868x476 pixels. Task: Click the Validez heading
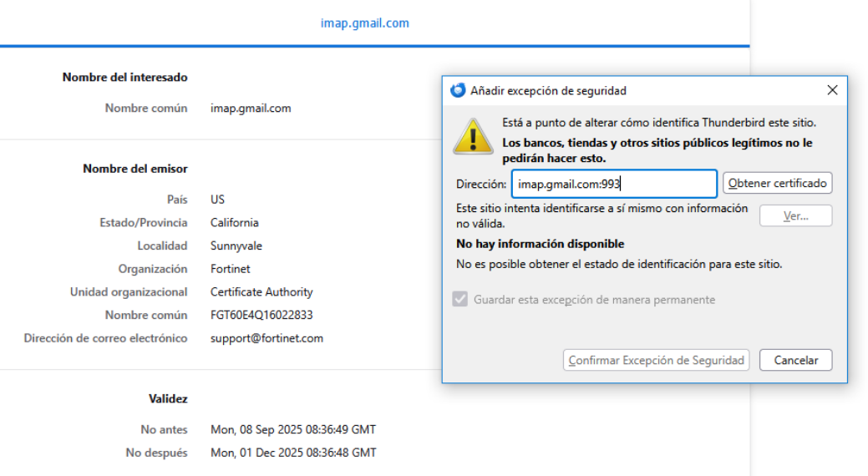168,399
